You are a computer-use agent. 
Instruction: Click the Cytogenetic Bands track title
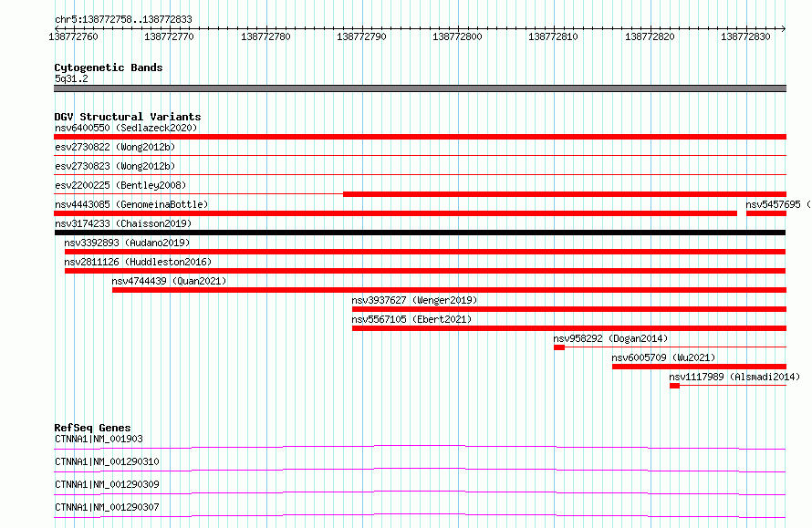[x=109, y=67]
